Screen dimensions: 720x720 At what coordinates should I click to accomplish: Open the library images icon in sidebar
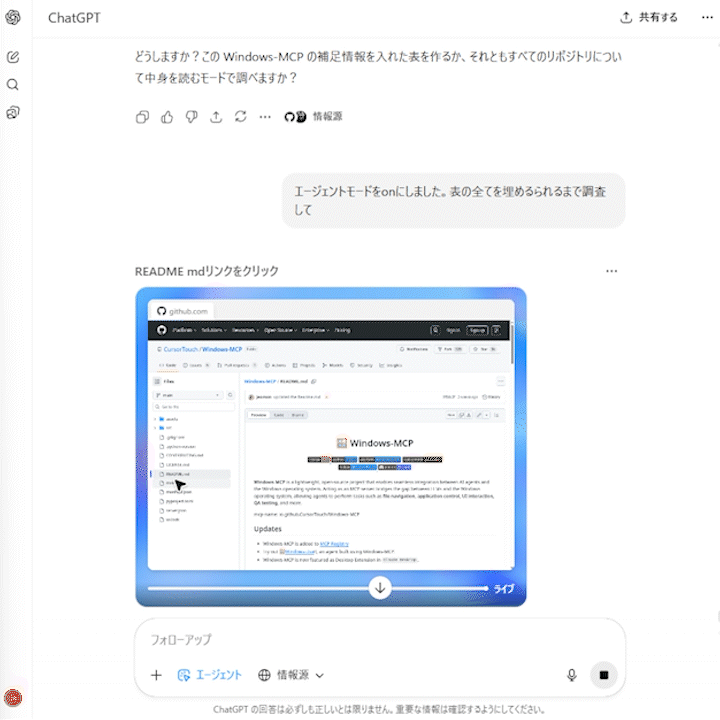[x=13, y=112]
